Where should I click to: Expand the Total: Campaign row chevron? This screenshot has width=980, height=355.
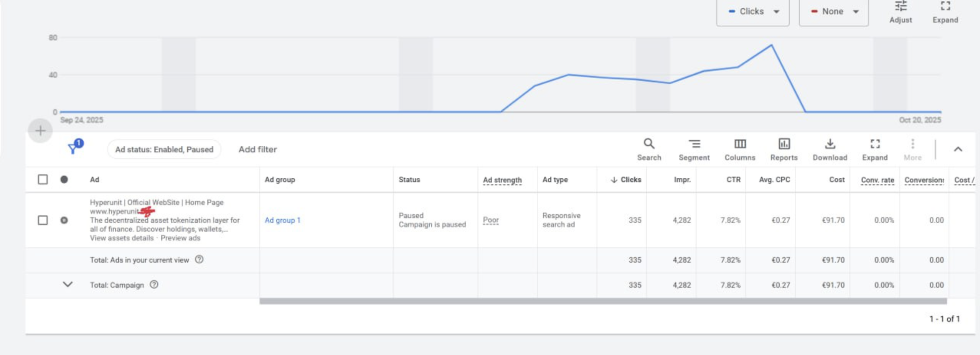68,284
